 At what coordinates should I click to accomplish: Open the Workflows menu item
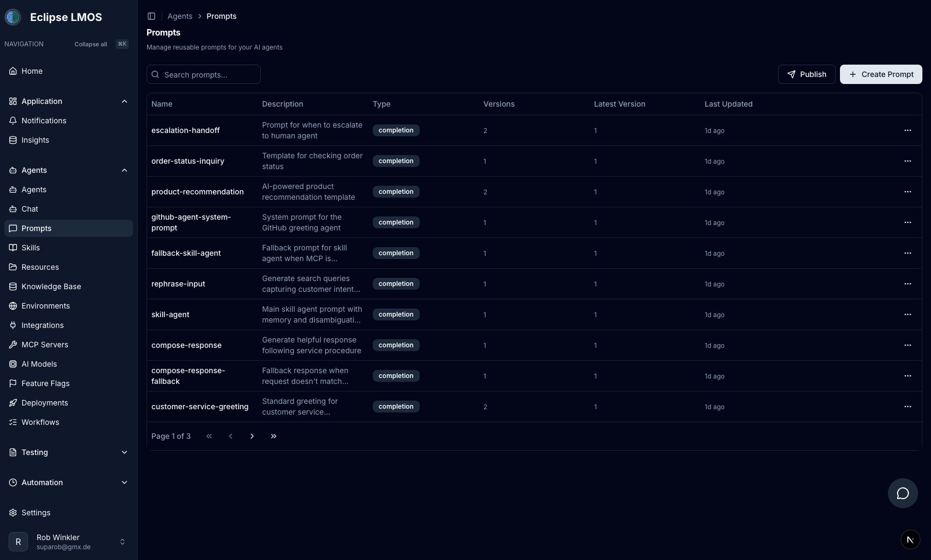tap(68, 422)
